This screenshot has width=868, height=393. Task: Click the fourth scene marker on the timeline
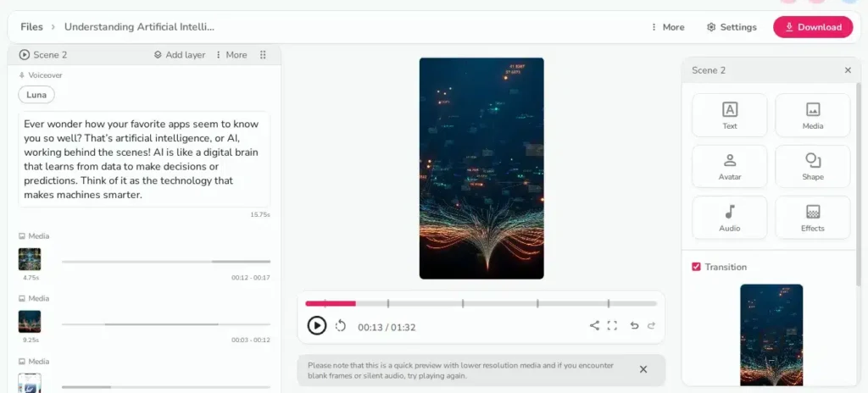(537, 303)
